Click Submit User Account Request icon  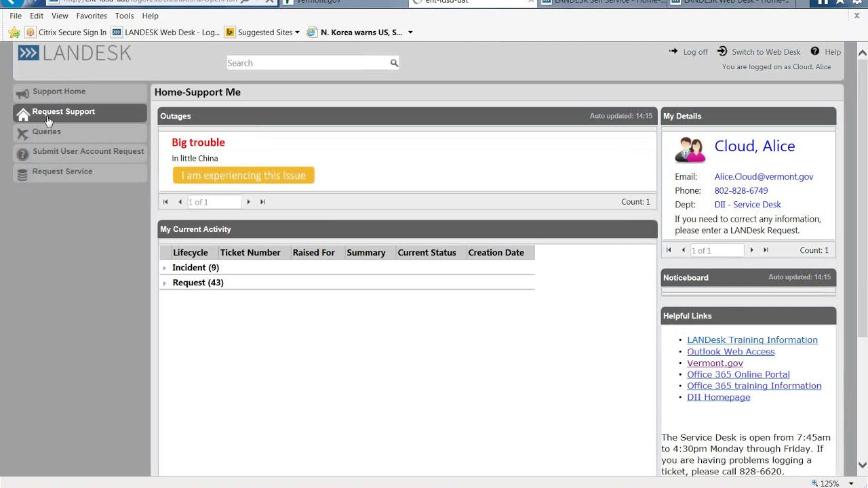pos(22,151)
